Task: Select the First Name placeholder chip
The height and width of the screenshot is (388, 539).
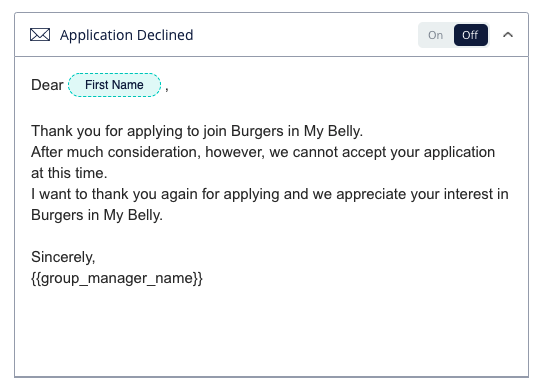Action: (x=114, y=85)
